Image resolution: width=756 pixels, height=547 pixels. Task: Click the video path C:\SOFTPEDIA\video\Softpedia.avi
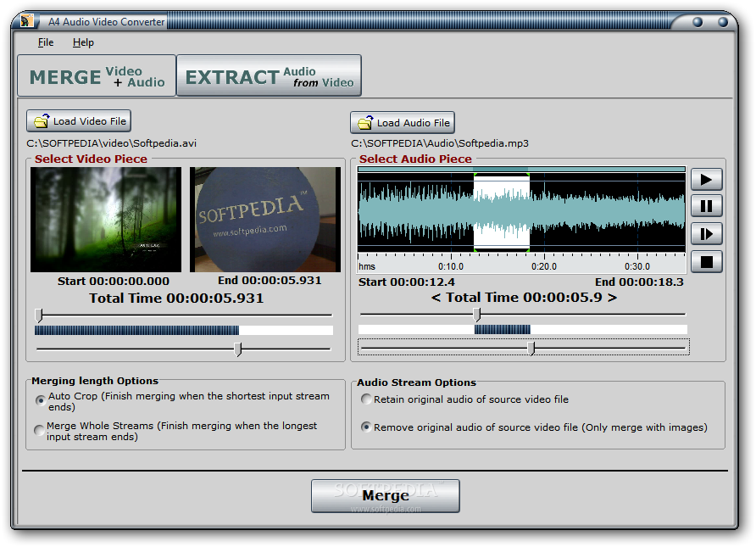[111, 143]
